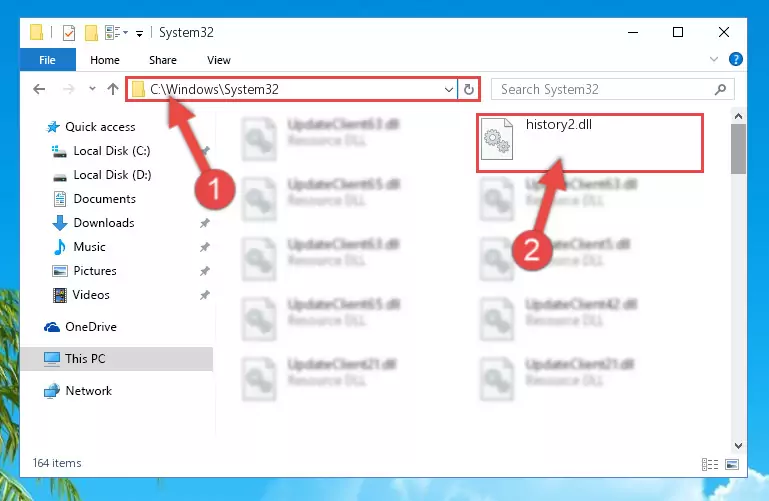This screenshot has width=769, height=501.
Task: Click the pin icon beside Videos
Action: [x=205, y=295]
